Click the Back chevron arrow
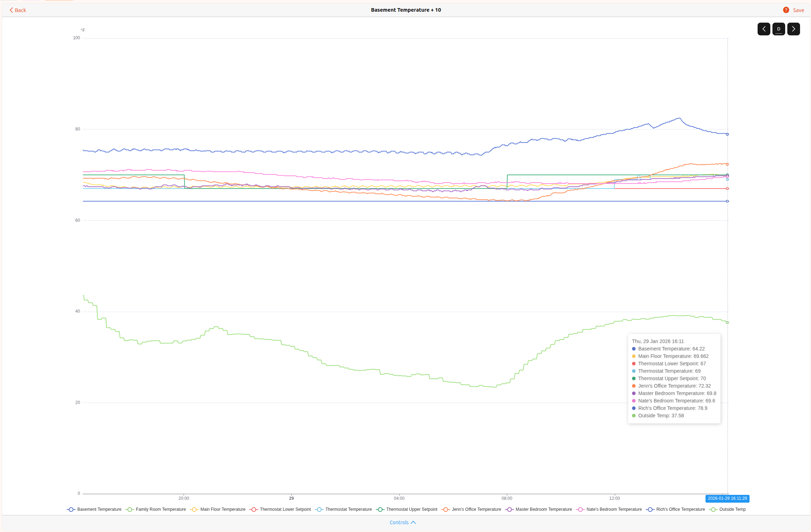The width and height of the screenshot is (811, 532). pyautogui.click(x=11, y=10)
